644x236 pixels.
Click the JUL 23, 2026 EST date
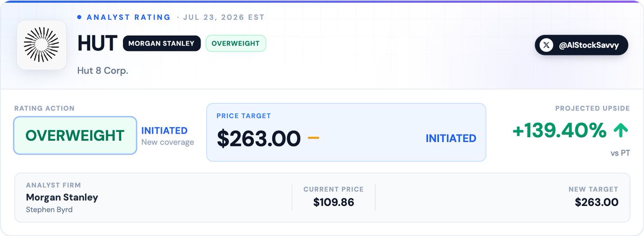pos(224,17)
